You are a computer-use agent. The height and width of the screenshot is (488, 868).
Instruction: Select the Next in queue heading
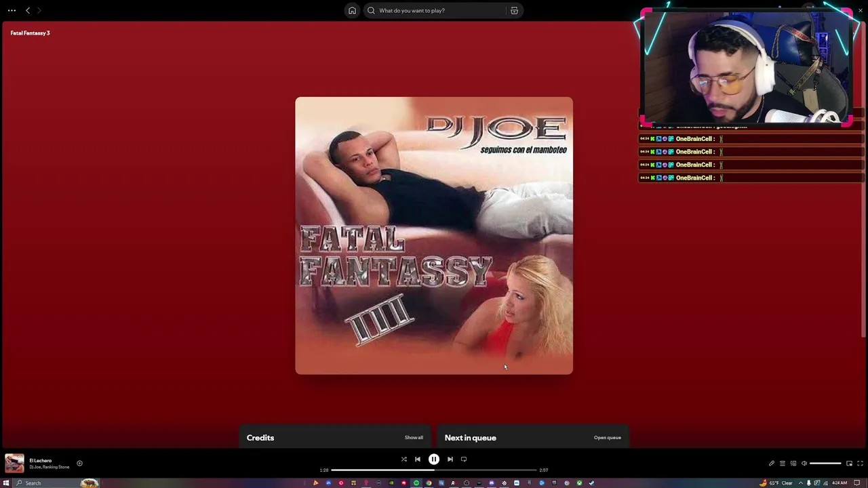point(471,438)
